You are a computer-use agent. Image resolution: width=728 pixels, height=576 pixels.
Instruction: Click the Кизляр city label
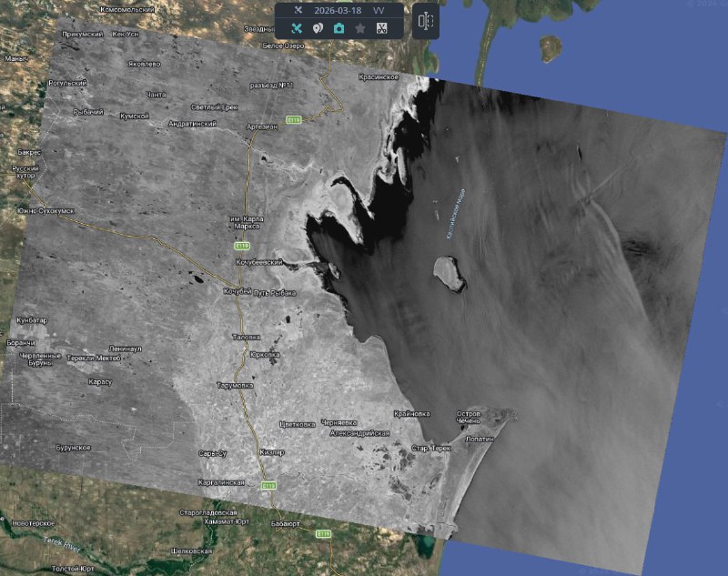(x=272, y=452)
